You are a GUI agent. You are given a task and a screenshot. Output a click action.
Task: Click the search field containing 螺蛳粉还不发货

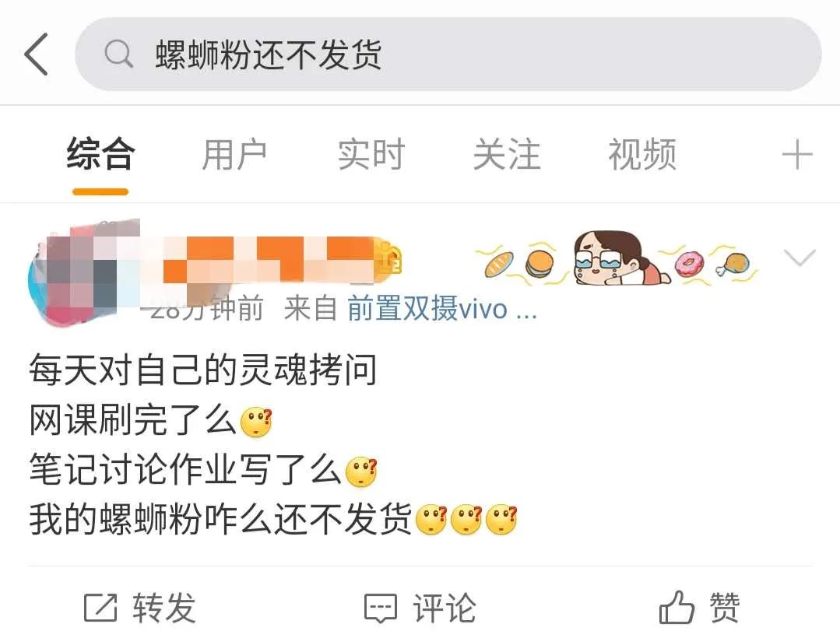click(448, 54)
